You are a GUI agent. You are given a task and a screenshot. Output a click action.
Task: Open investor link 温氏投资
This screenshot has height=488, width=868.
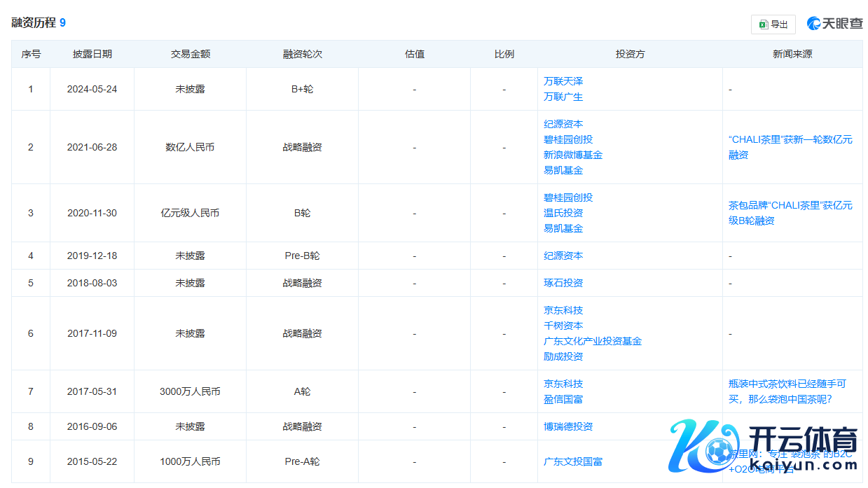point(563,213)
